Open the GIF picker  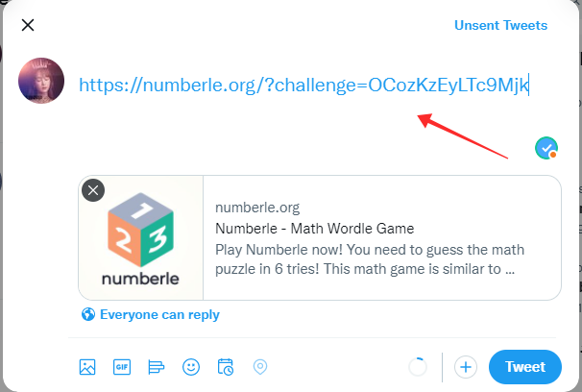pos(122,366)
